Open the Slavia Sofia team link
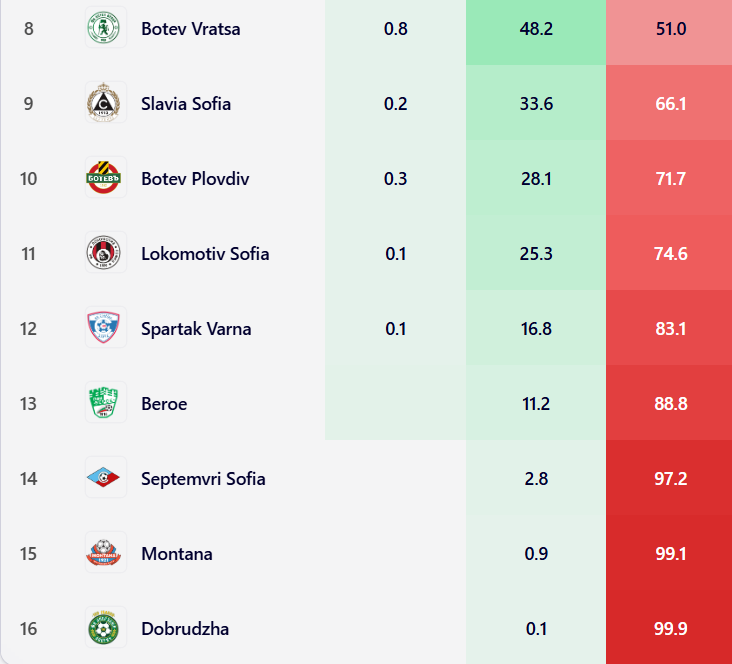 coord(186,104)
